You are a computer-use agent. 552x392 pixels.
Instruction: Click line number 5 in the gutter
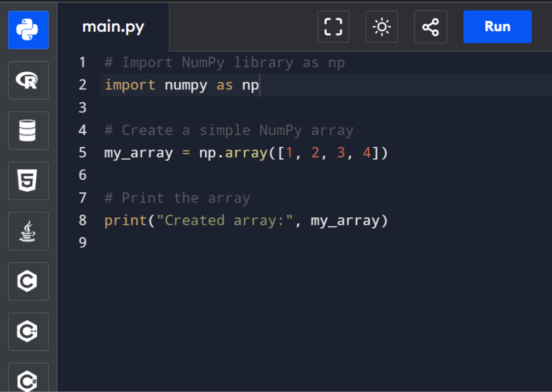(x=82, y=152)
